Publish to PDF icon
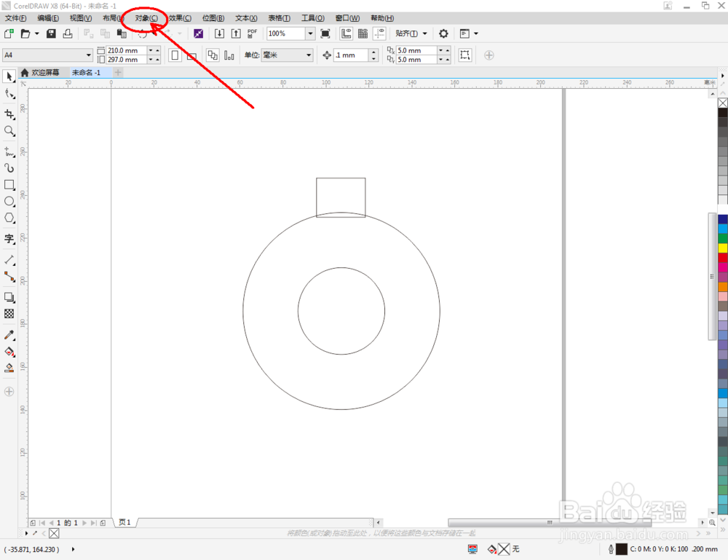 252,33
